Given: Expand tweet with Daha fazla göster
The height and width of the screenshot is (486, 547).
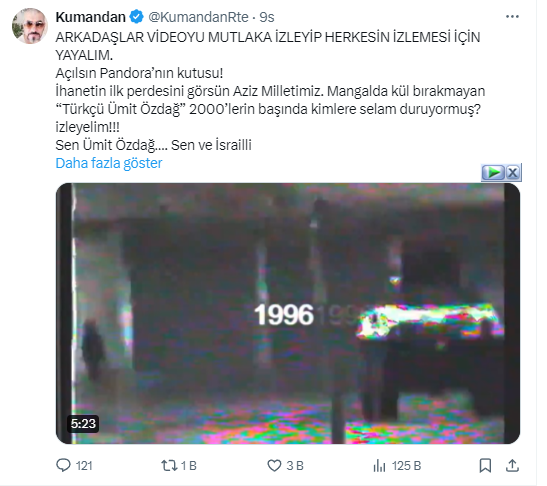Looking at the screenshot, I should (x=109, y=163).
